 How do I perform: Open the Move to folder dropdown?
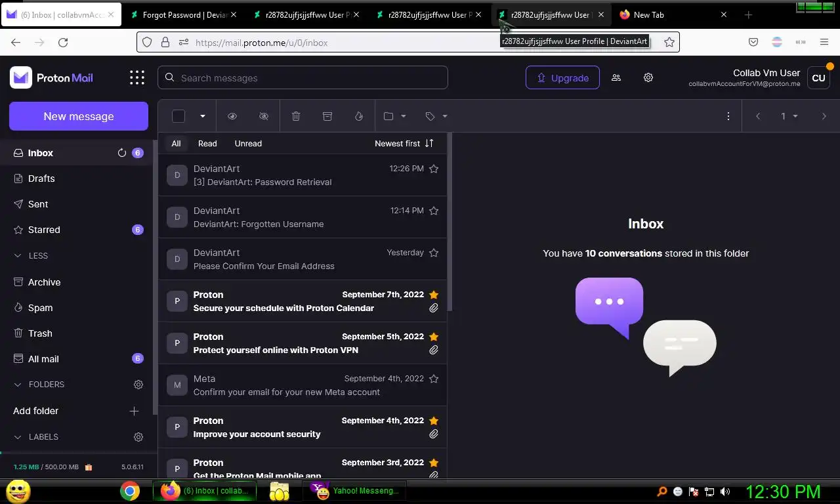coord(395,116)
